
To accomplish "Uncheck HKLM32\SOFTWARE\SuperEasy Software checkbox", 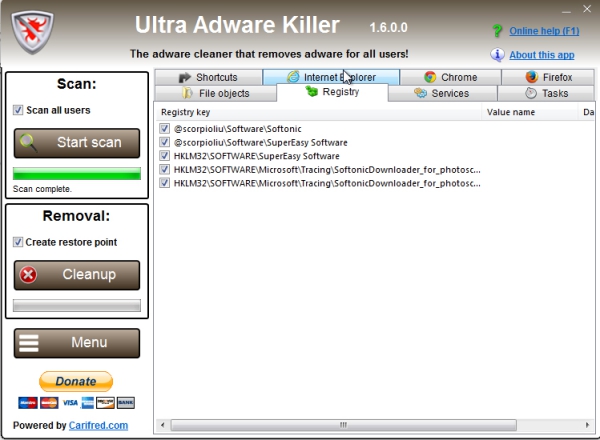I will (165, 156).
